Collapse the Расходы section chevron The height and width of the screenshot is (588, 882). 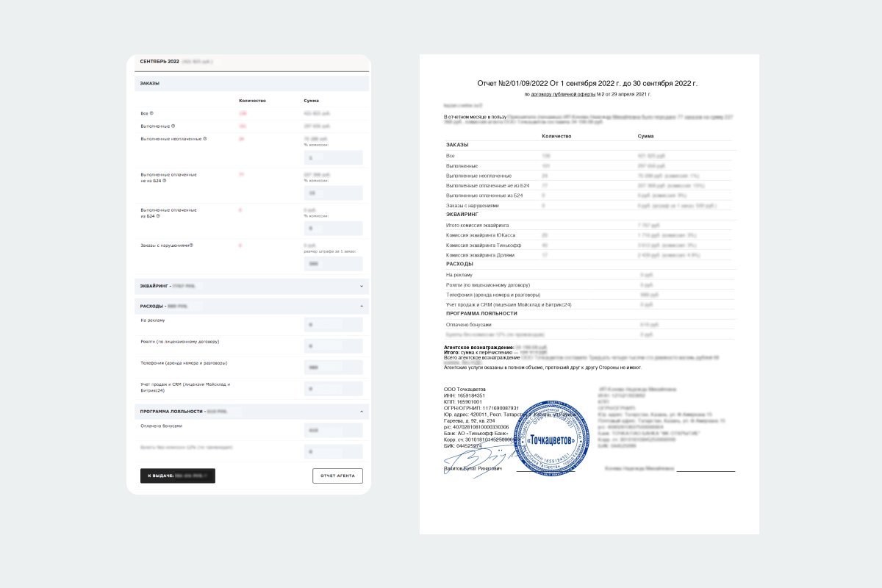coord(361,305)
